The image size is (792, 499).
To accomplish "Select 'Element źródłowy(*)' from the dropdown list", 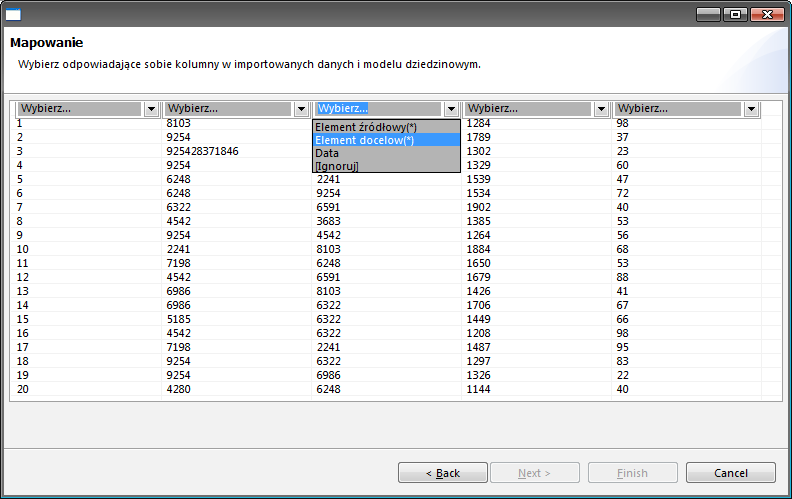I will click(x=386, y=127).
